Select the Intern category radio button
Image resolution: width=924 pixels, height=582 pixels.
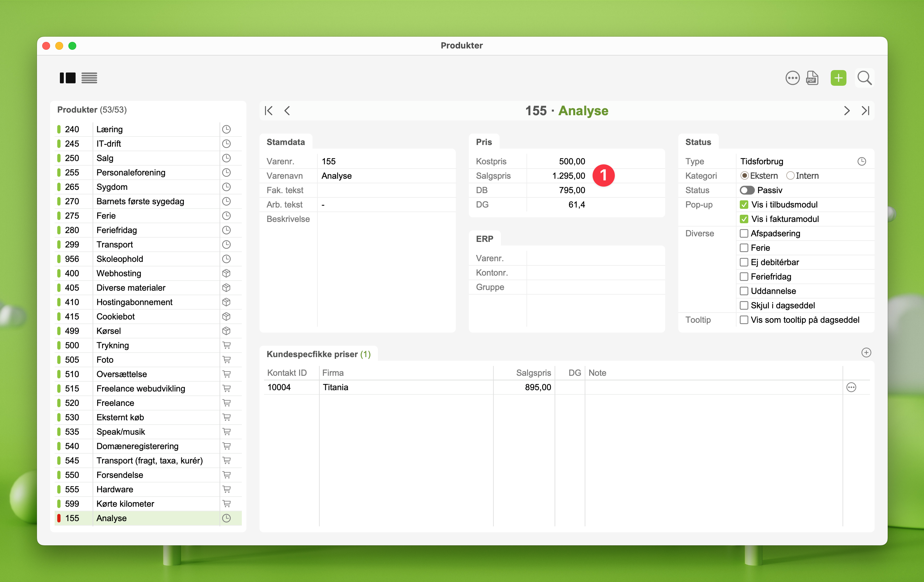point(790,176)
